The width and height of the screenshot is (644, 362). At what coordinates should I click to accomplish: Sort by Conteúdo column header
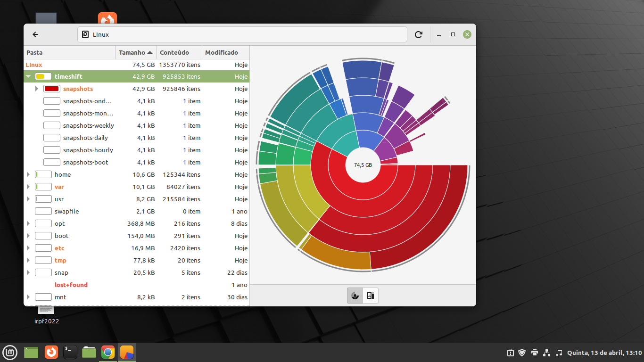[x=180, y=52]
